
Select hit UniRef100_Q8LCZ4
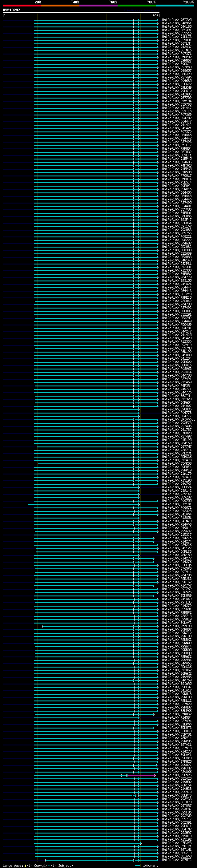[177, 487]
